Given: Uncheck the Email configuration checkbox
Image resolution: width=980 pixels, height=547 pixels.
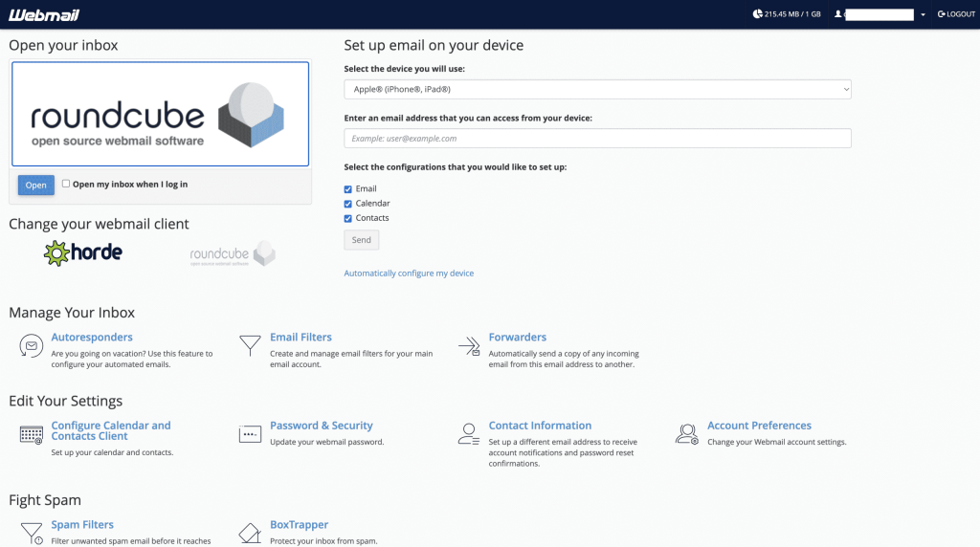Looking at the screenshot, I should coord(348,189).
